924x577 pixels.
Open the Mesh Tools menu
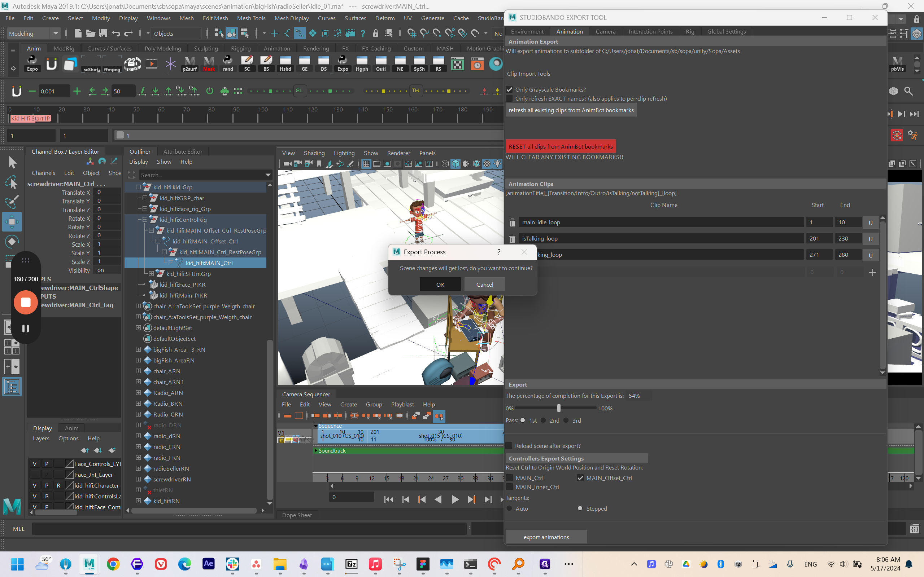point(251,18)
